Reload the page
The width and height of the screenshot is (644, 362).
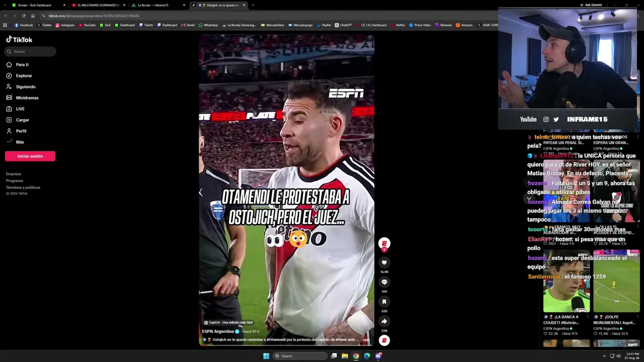(x=24, y=16)
